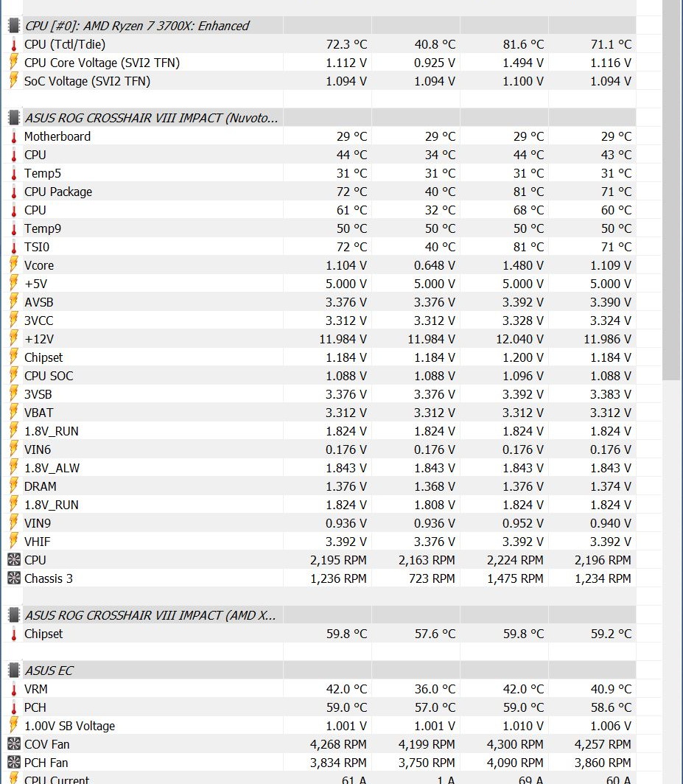Click the lightning icon for AVSB
Viewport: 683px width, 784px height.
point(14,302)
